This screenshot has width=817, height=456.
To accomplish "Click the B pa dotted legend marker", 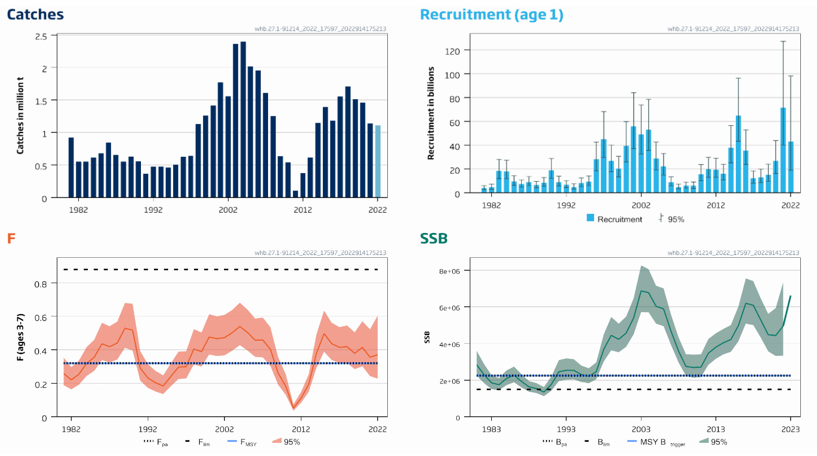I will [548, 441].
